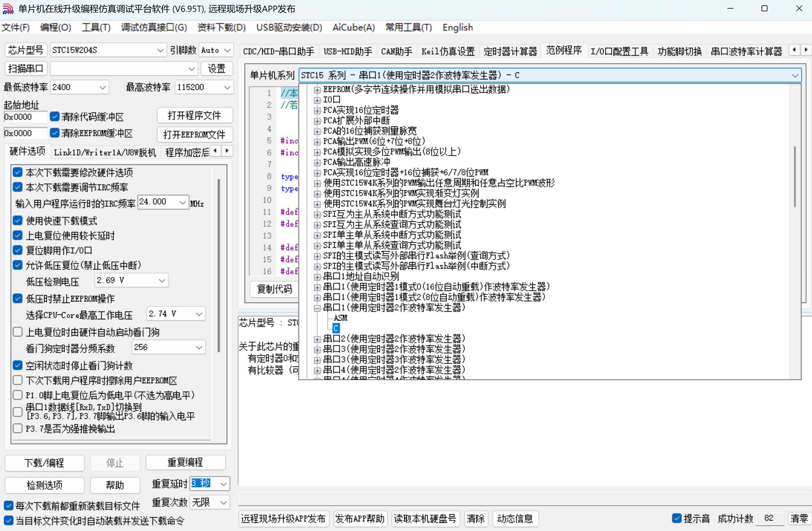The image size is (812, 531).
Task: Switch to the Link1D/Writer1A/U8W脱机 tab
Action: pyautogui.click(x=105, y=152)
